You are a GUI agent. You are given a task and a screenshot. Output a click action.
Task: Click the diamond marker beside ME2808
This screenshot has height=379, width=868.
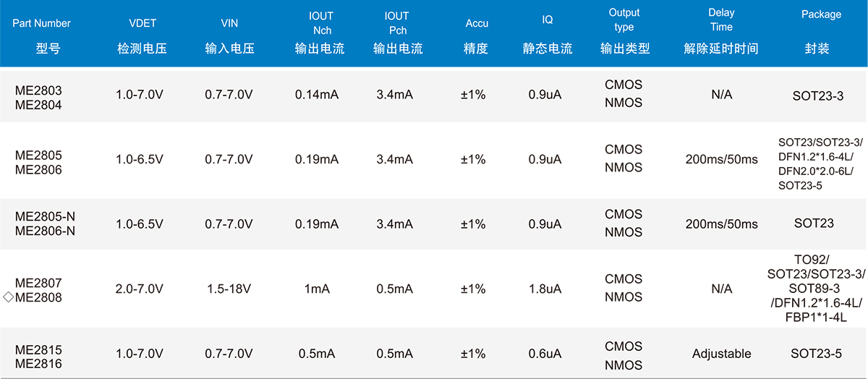(x=8, y=297)
